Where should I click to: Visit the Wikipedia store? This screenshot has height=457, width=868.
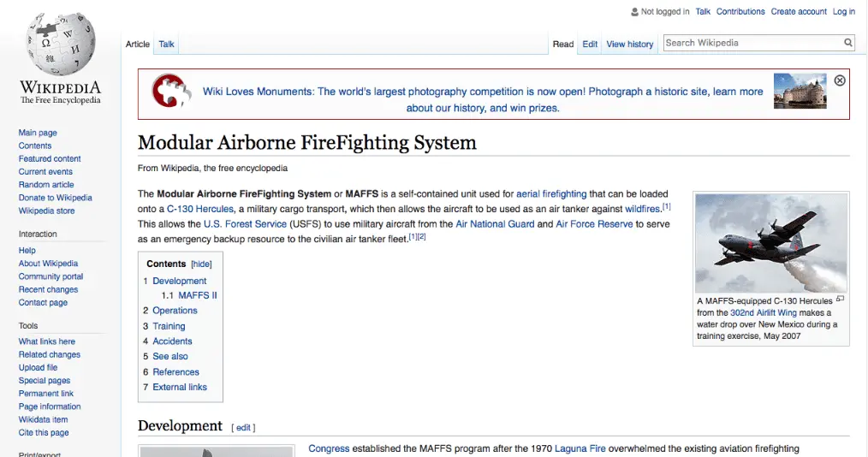pos(46,211)
